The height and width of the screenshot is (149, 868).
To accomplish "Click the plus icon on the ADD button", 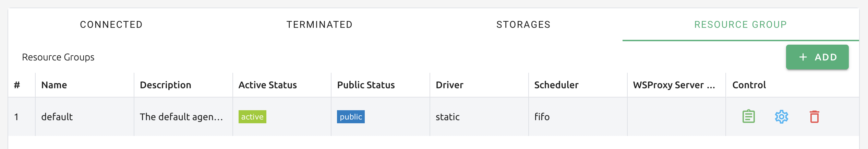I will point(803,57).
